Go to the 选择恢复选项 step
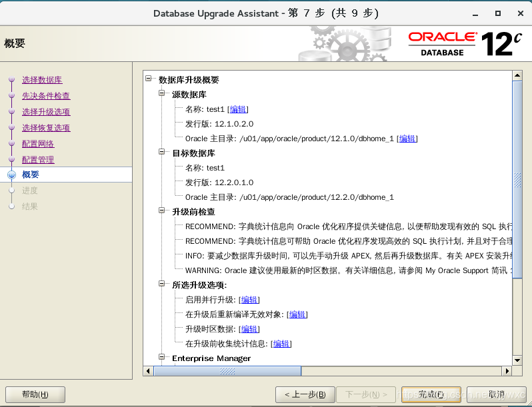532x407 pixels. click(x=46, y=128)
